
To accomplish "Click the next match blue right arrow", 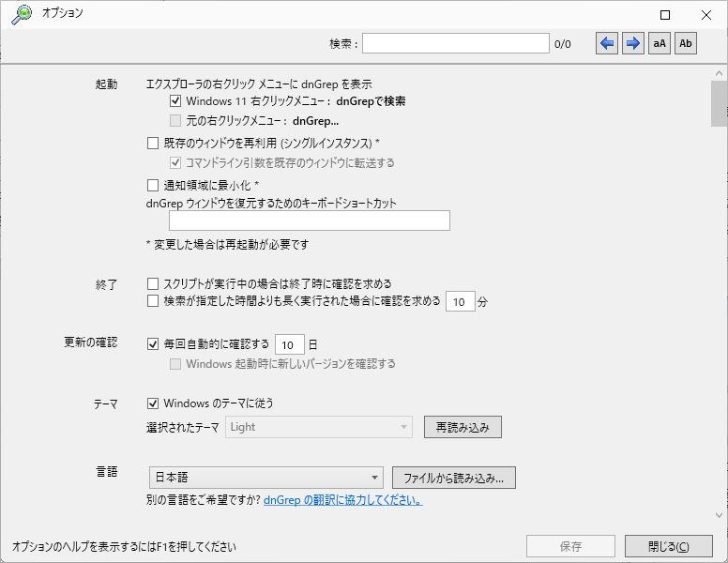I will (633, 44).
